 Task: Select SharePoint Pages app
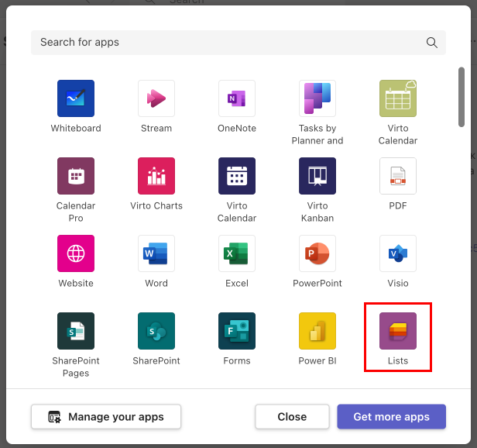(x=76, y=331)
